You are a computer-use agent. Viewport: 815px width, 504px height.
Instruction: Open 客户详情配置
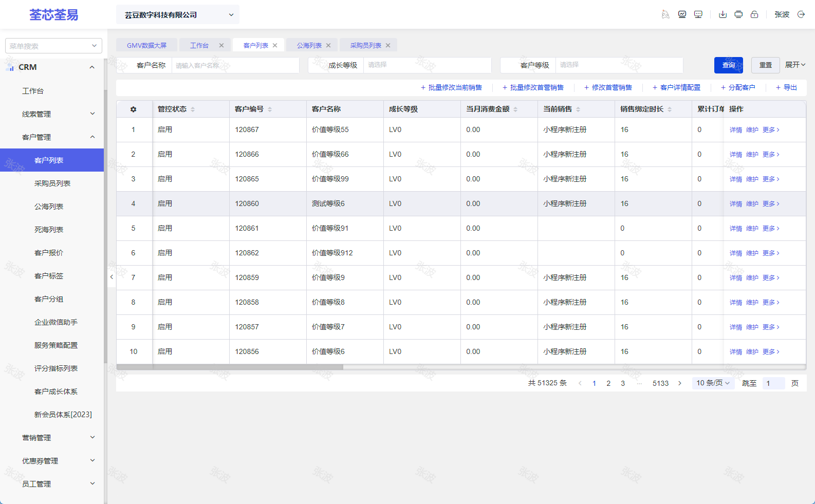point(676,88)
